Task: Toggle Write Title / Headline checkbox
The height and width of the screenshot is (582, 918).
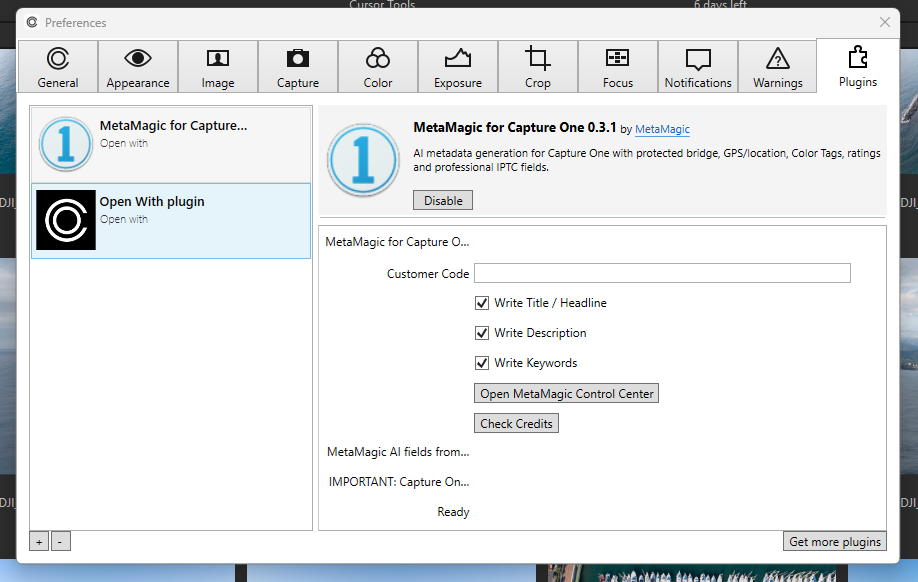Action: click(482, 303)
